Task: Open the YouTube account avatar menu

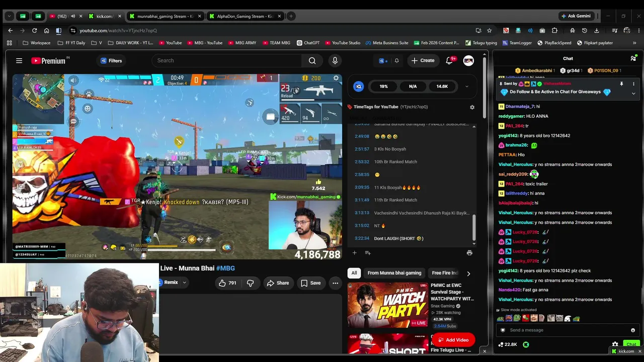Action: 468,61
